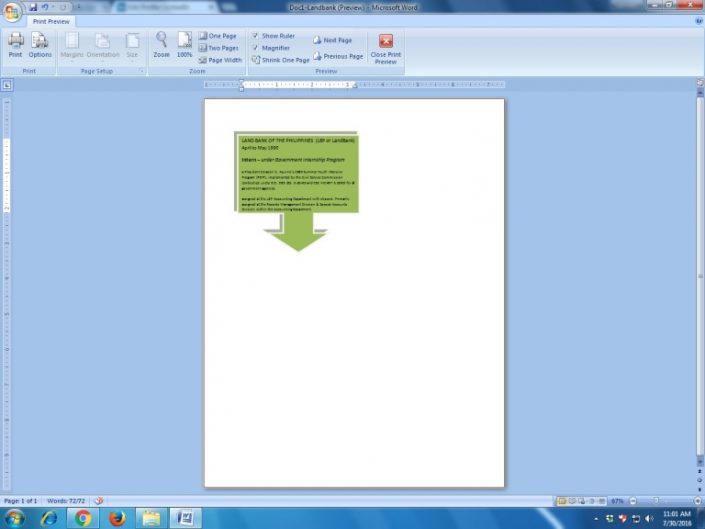Open the Windows Start menu
The image size is (705, 529).
coord(14,518)
